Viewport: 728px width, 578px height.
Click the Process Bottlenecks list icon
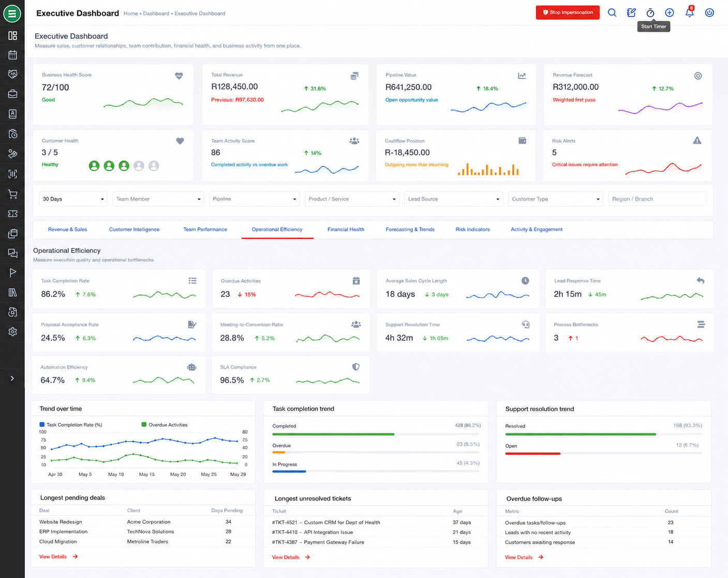coord(701,325)
